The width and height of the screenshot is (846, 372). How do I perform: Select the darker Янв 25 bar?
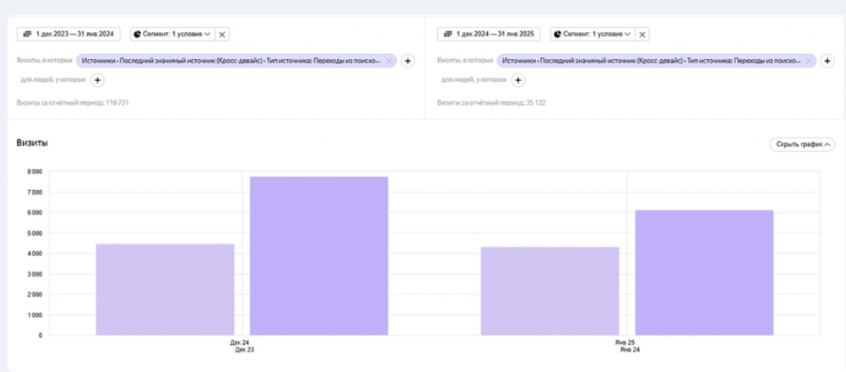click(x=704, y=273)
